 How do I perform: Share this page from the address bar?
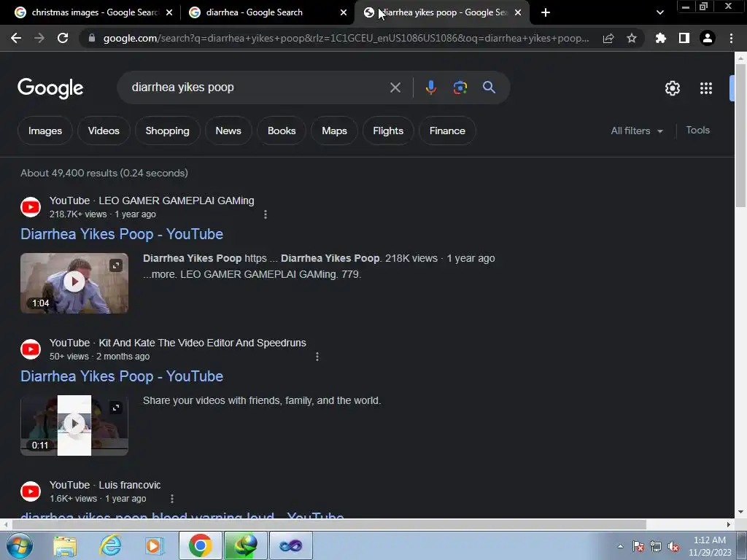608,39
